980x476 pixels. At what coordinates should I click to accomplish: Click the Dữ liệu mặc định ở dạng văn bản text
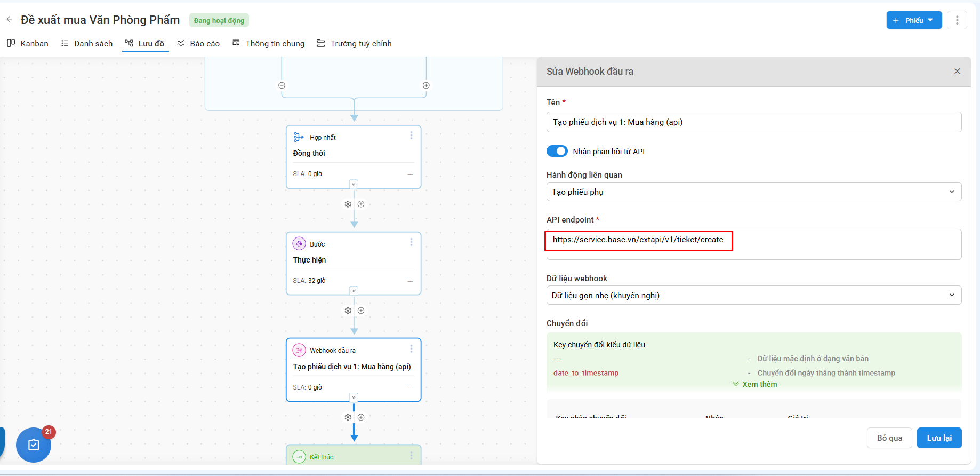point(813,359)
